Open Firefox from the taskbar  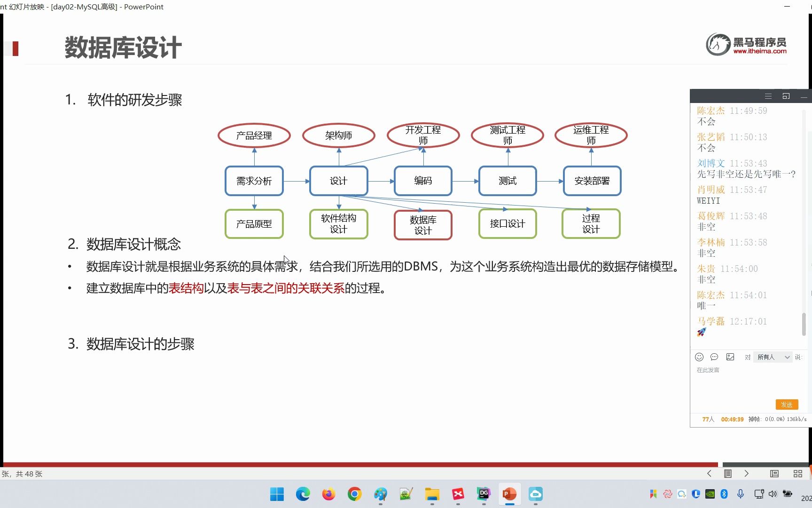click(x=328, y=494)
